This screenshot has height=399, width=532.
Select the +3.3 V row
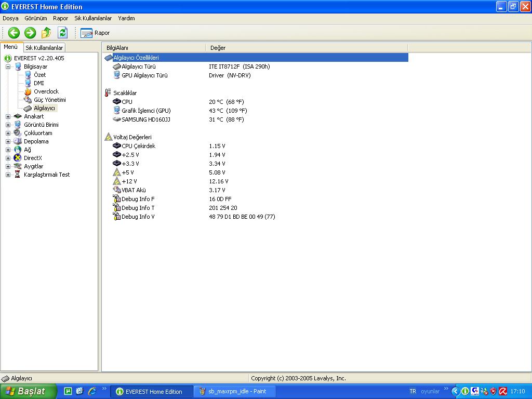click(256, 164)
